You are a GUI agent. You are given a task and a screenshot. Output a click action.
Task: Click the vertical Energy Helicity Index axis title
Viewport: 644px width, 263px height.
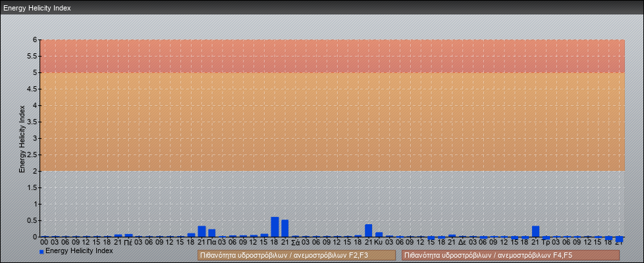[x=22, y=138]
